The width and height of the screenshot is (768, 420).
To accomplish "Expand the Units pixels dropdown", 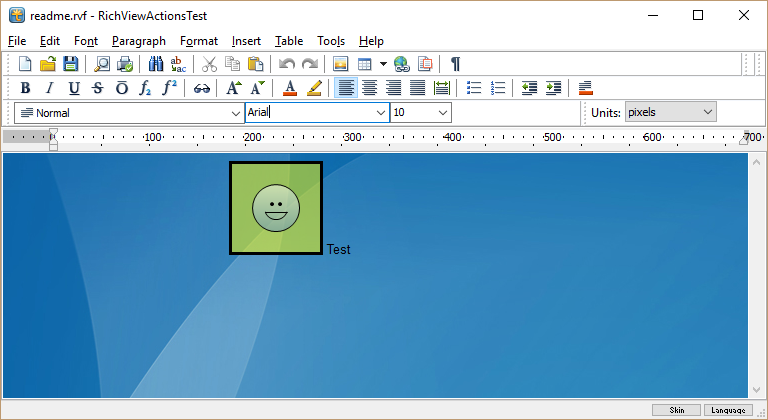I will click(708, 112).
